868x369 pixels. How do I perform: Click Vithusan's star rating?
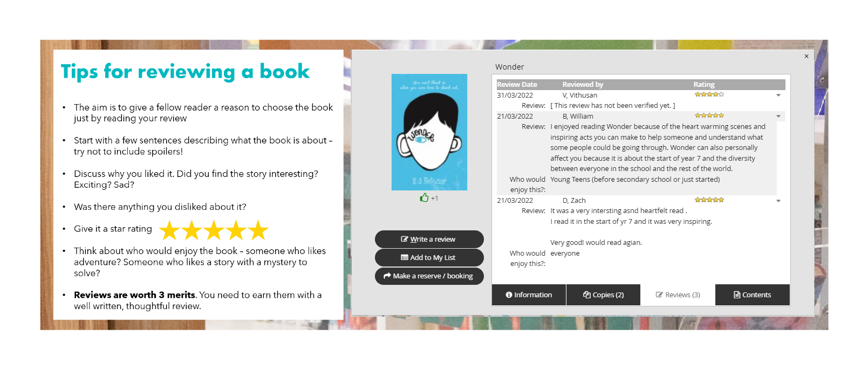click(709, 94)
